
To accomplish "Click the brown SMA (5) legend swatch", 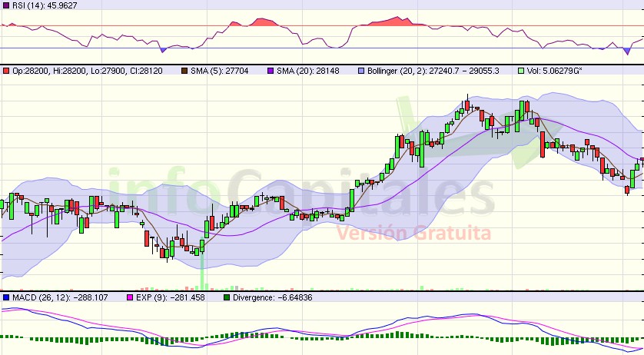I will pyautogui.click(x=184, y=71).
